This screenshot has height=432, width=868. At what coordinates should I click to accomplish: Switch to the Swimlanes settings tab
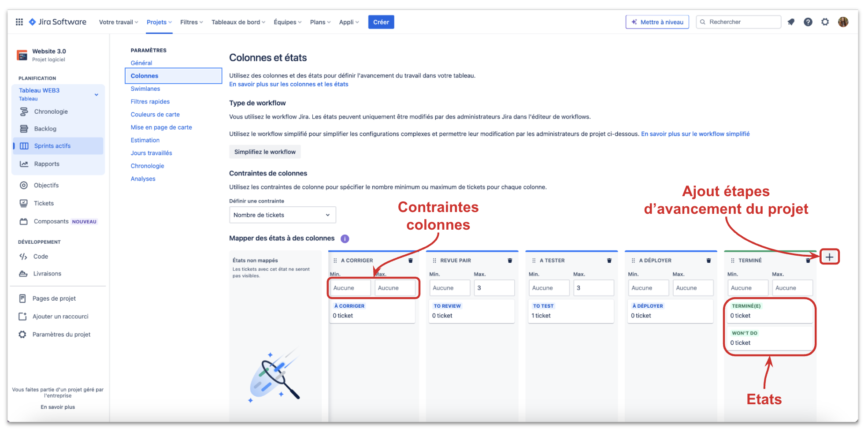coord(145,89)
